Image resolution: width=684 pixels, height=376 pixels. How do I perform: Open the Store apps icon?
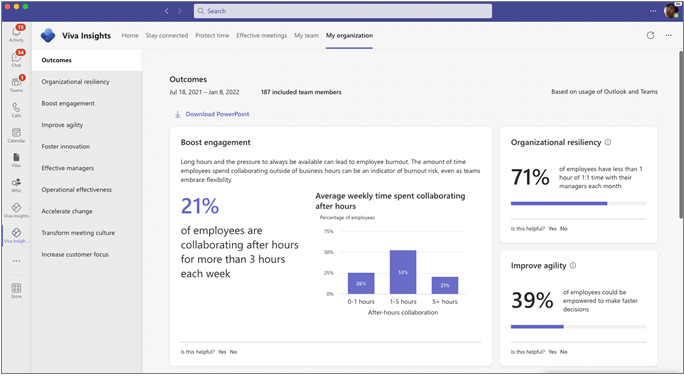pos(16,290)
